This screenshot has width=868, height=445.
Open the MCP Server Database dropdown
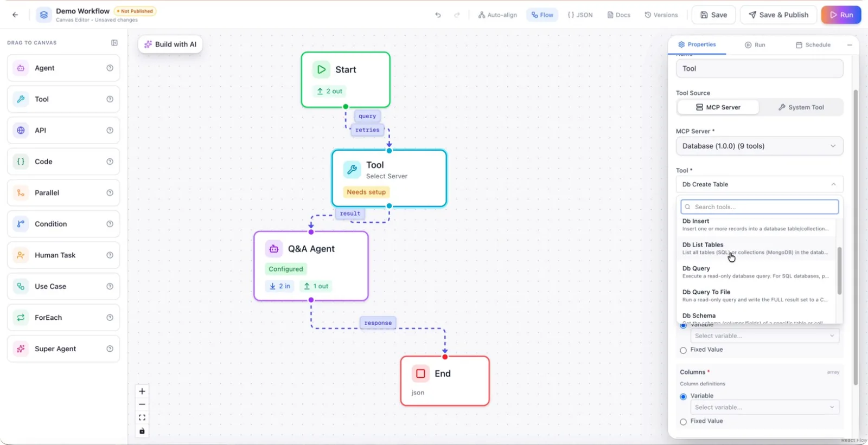(759, 146)
